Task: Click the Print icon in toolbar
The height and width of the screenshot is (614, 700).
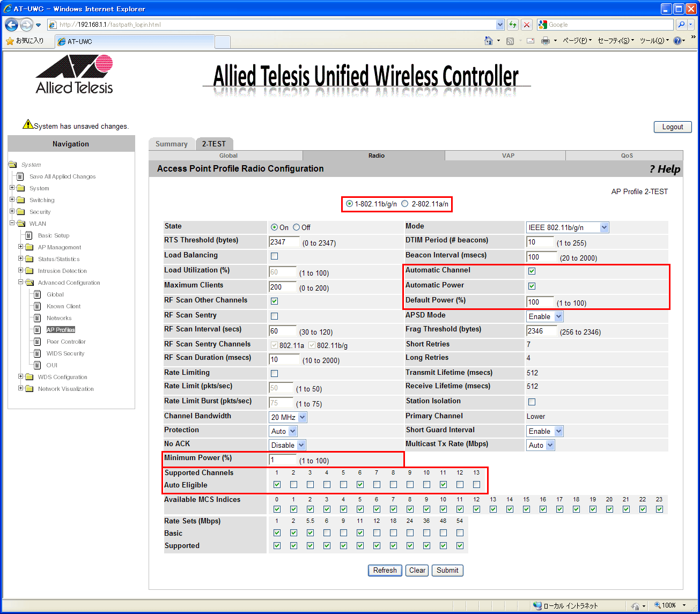Action: tap(546, 41)
